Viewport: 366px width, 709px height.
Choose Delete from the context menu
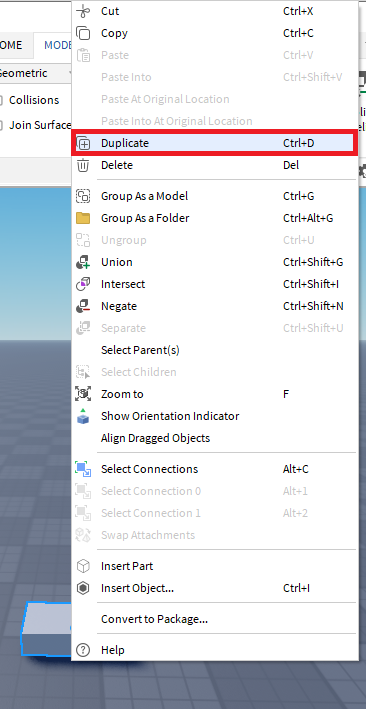click(215, 165)
